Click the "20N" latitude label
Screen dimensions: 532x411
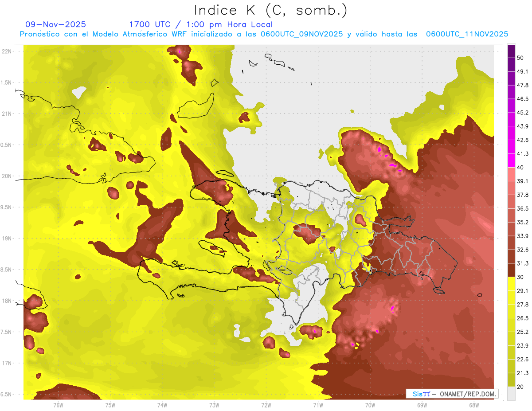[7, 176]
